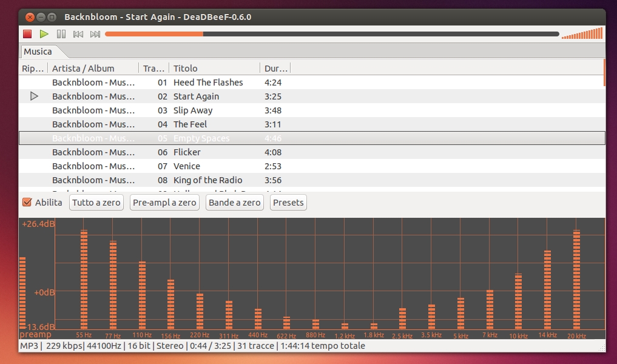Adjust the 2.5 kHz equalizer band
Viewport: 617px width, 364px height.
pyautogui.click(x=402, y=318)
